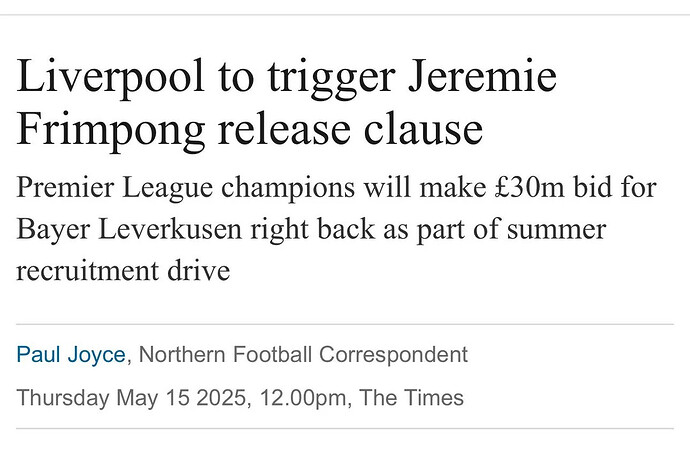The height and width of the screenshot is (463, 690).
Task: Click the release clause headline text
Action: point(351,129)
